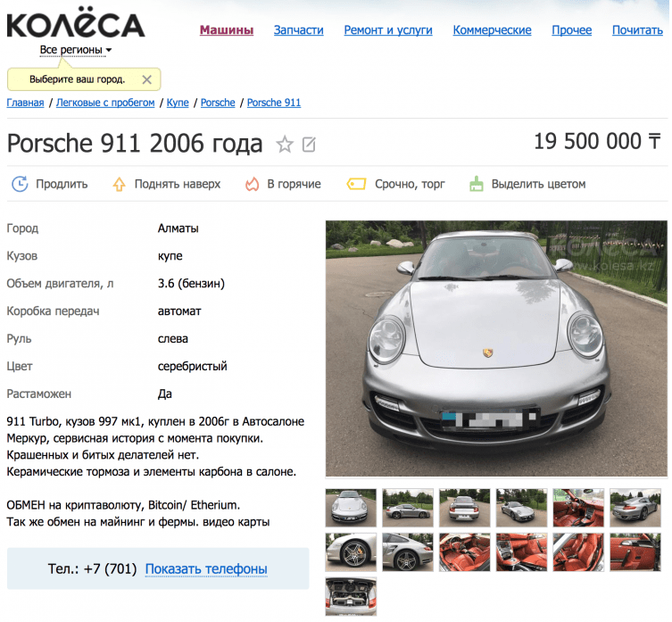Select the wheel close-up thumbnail
Screen dimensions: 672x622
pos(351,552)
